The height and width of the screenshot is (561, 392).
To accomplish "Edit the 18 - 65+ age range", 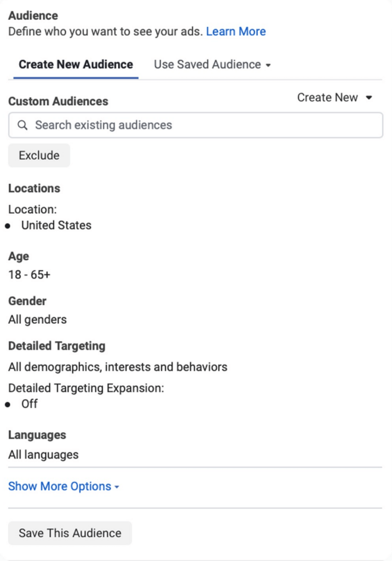I will 30,275.
